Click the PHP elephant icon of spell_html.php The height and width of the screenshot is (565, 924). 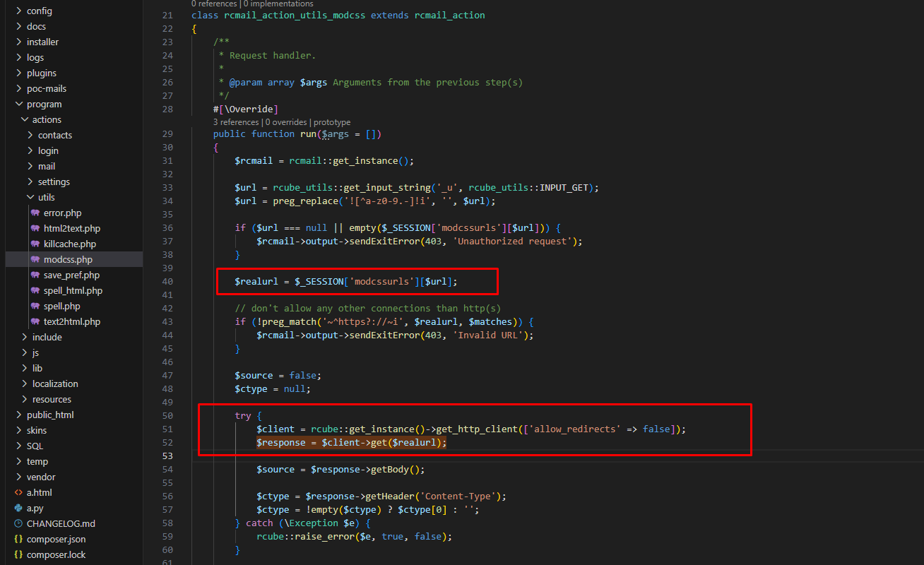click(x=35, y=290)
